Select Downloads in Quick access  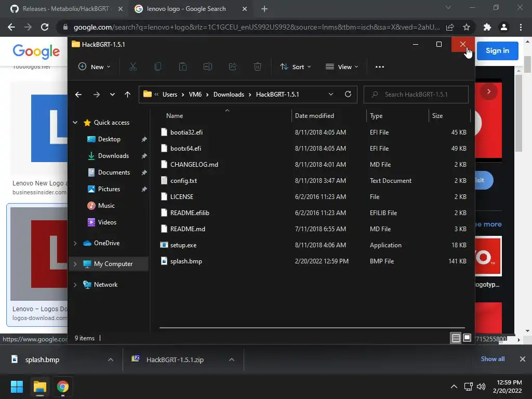[x=113, y=156]
